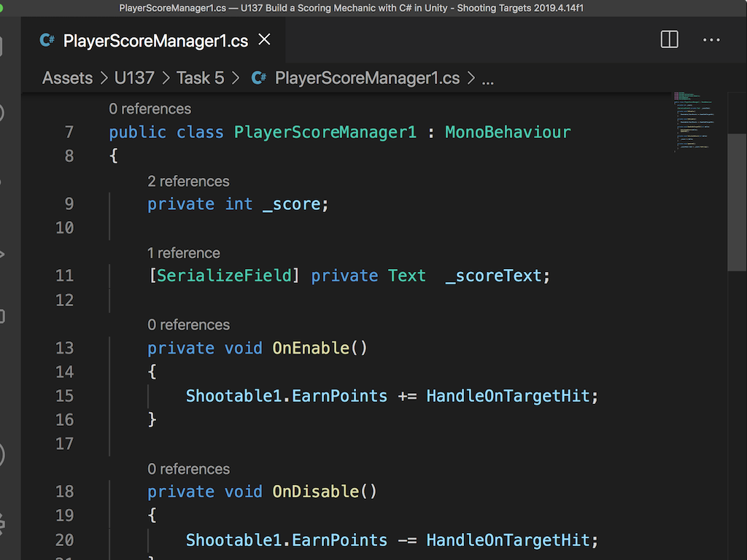Click the OnDisable method name
The height and width of the screenshot is (560, 747).
(315, 491)
